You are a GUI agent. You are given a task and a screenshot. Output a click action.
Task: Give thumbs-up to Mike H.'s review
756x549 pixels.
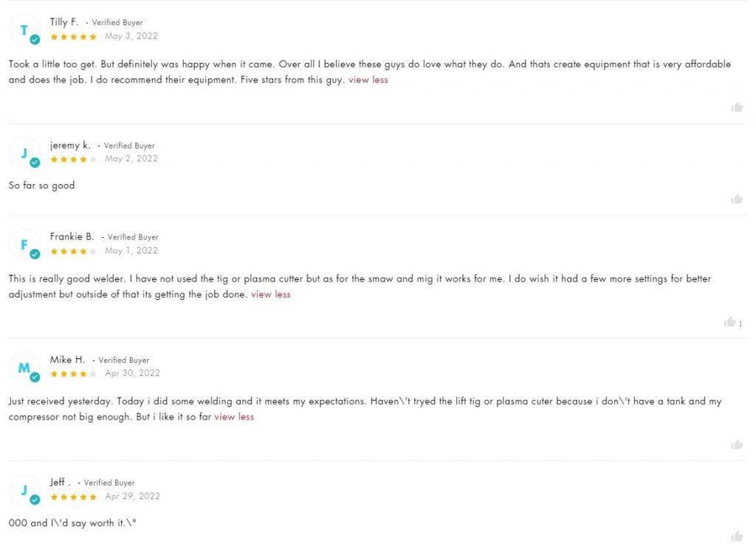tap(736, 444)
